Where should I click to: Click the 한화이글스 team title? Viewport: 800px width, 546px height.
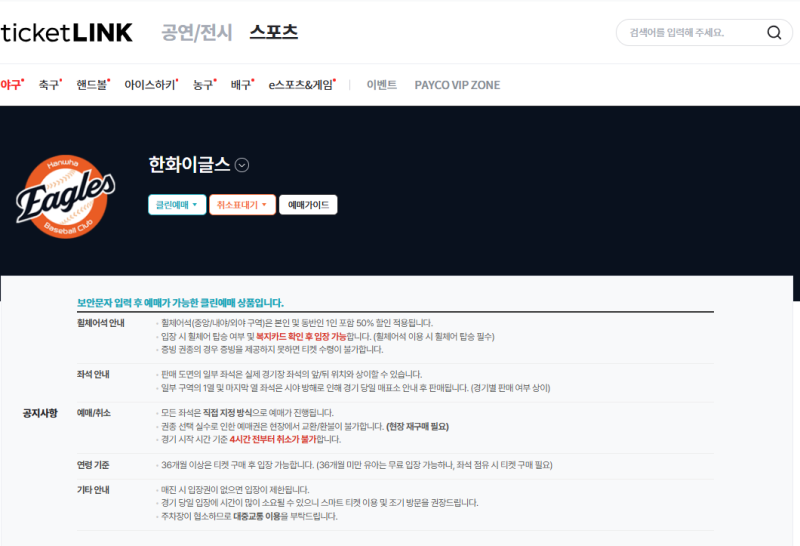(x=189, y=165)
